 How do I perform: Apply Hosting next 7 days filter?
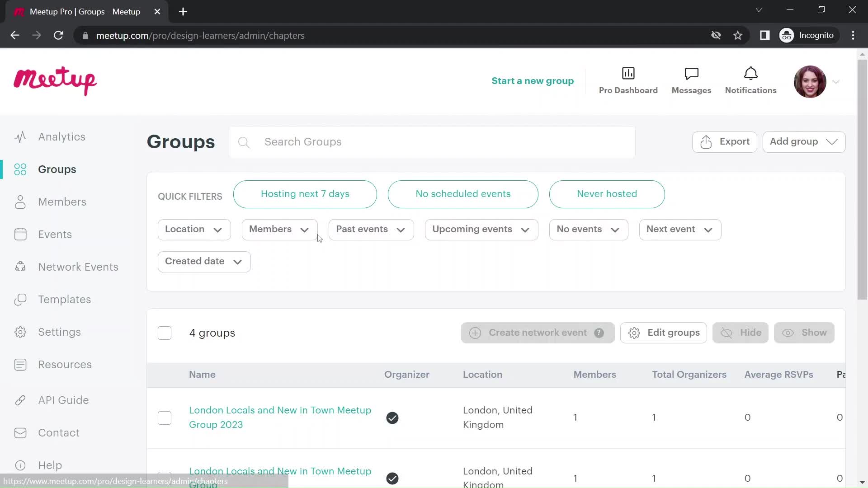pyautogui.click(x=305, y=194)
